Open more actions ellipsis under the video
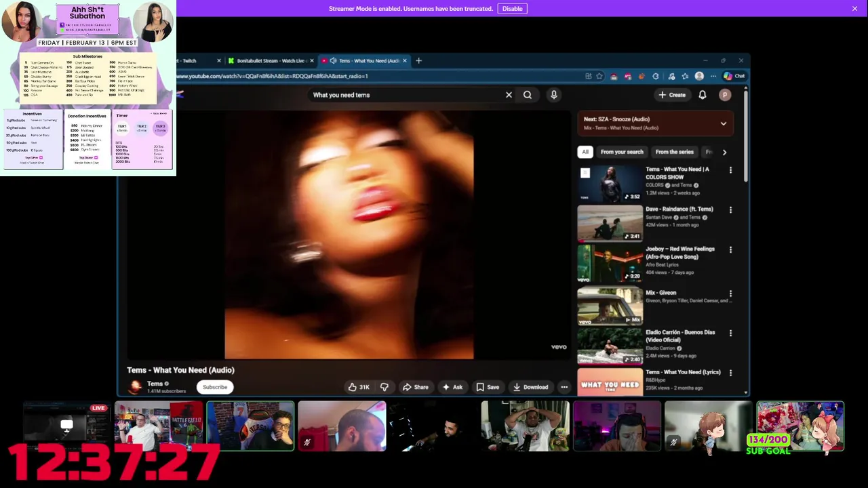The width and height of the screenshot is (868, 488). (x=564, y=387)
